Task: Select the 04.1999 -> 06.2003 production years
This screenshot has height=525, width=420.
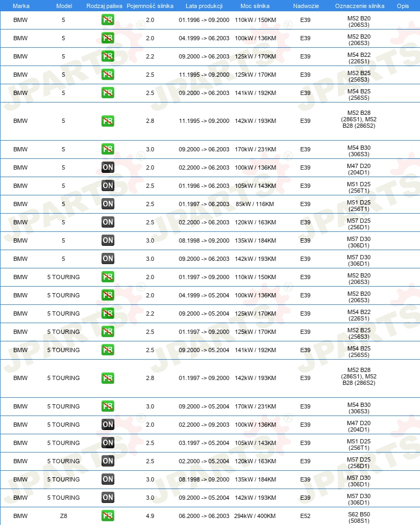Action: coord(204,38)
